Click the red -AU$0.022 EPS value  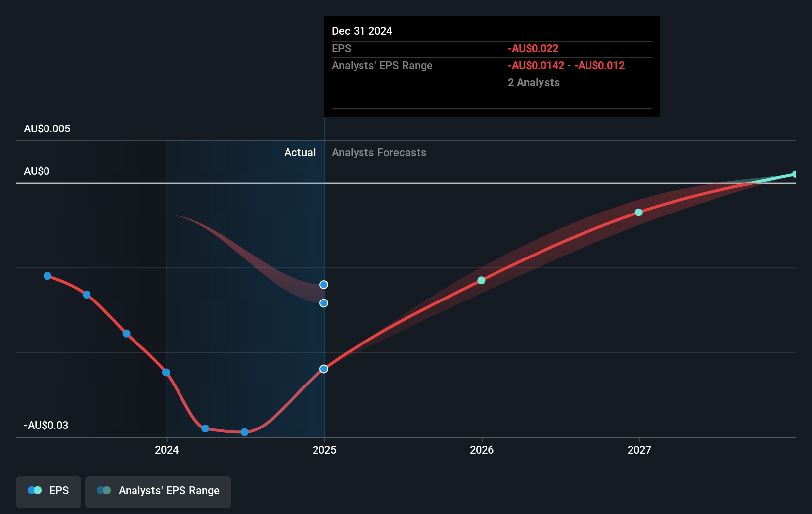click(x=533, y=48)
